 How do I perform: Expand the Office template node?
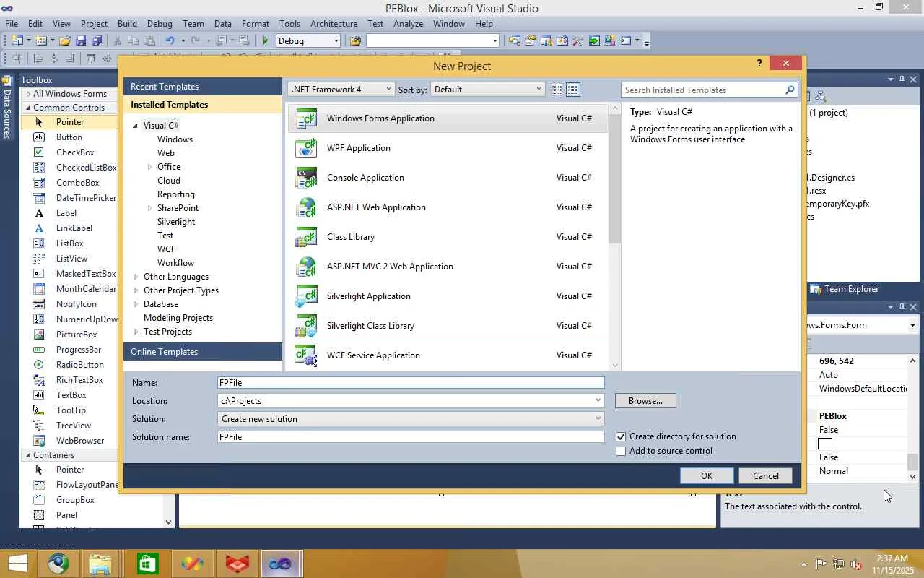pyautogui.click(x=150, y=167)
